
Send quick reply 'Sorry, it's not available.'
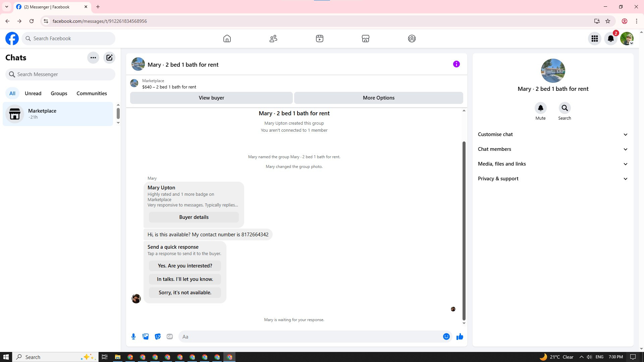pos(185,293)
